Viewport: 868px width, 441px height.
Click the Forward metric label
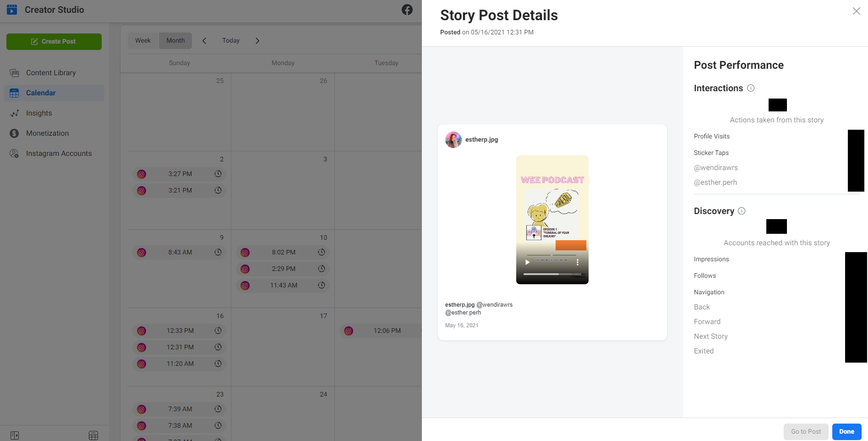coord(707,322)
